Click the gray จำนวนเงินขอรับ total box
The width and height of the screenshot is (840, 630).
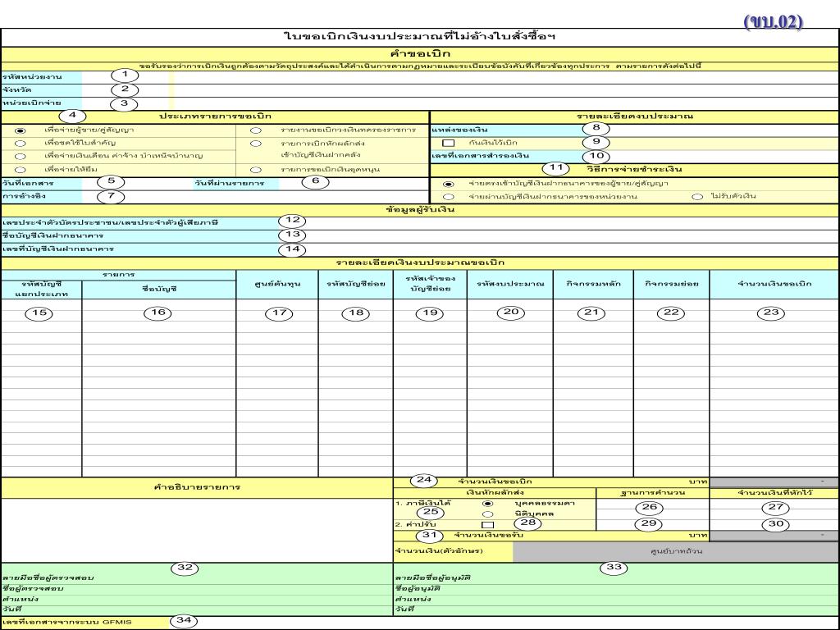(x=774, y=536)
